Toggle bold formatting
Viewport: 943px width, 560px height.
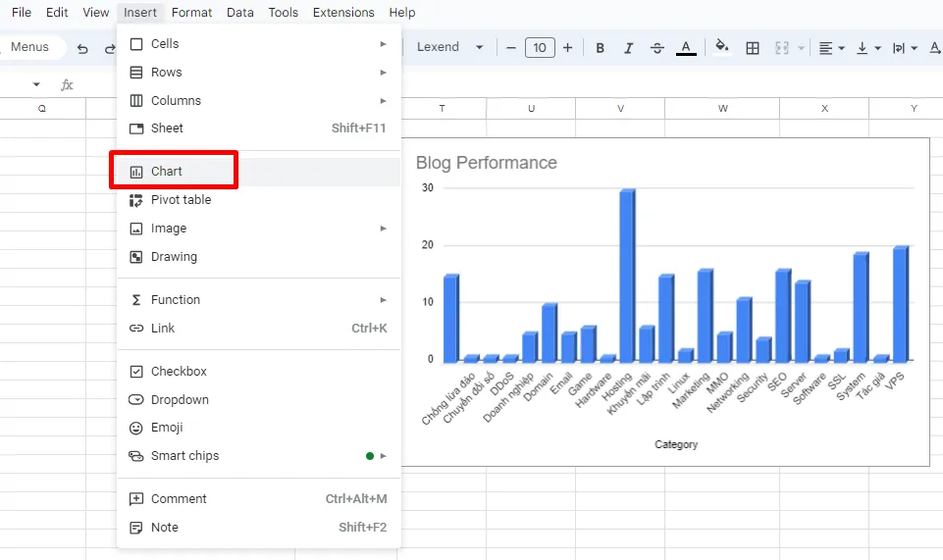click(600, 48)
